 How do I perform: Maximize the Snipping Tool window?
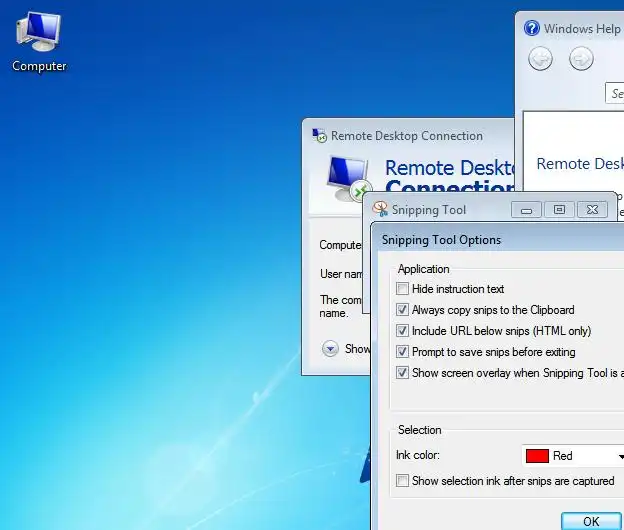click(x=559, y=210)
